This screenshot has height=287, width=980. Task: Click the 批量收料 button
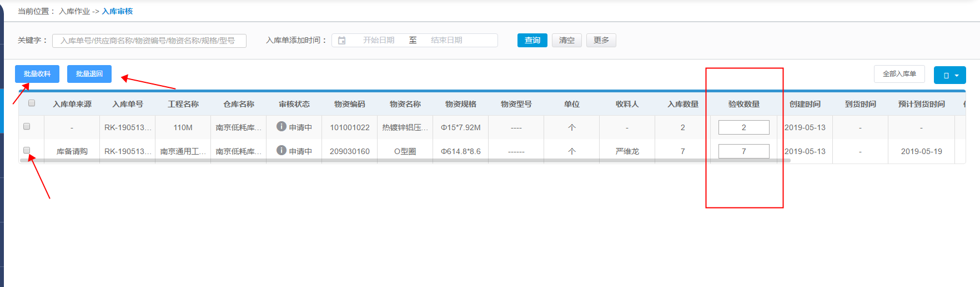[x=37, y=74]
